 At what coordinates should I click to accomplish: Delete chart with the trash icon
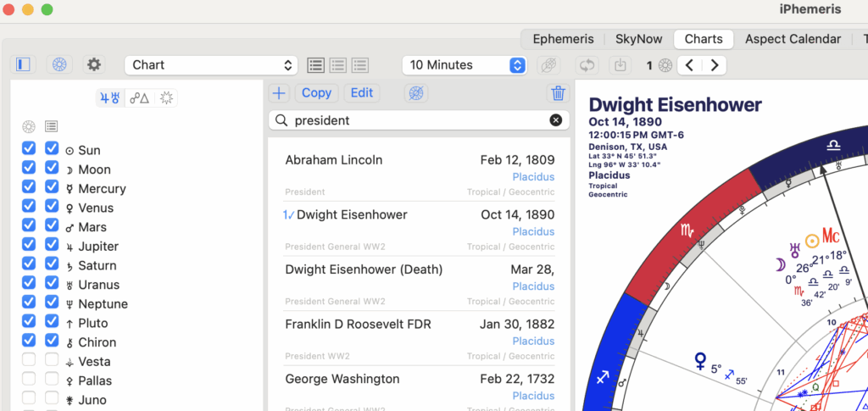point(558,93)
